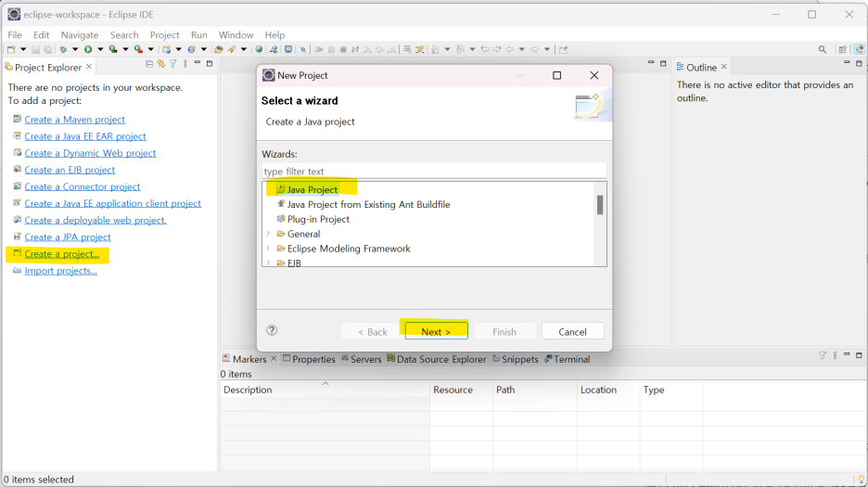Click the Cancel button in New Project
Viewport: 868px width, 487px height.
[572, 331]
